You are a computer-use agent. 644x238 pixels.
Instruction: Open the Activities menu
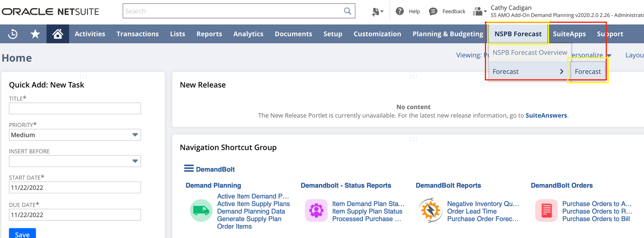(x=90, y=34)
